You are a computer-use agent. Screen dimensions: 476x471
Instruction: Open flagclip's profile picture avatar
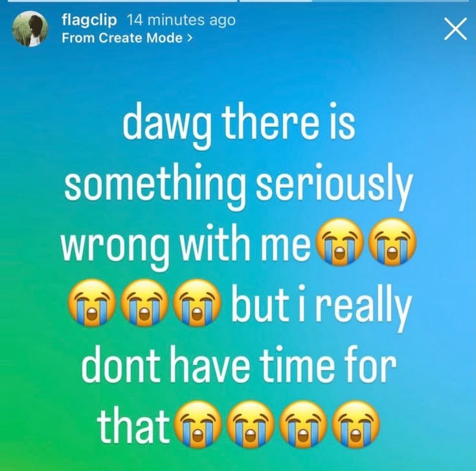pyautogui.click(x=30, y=29)
